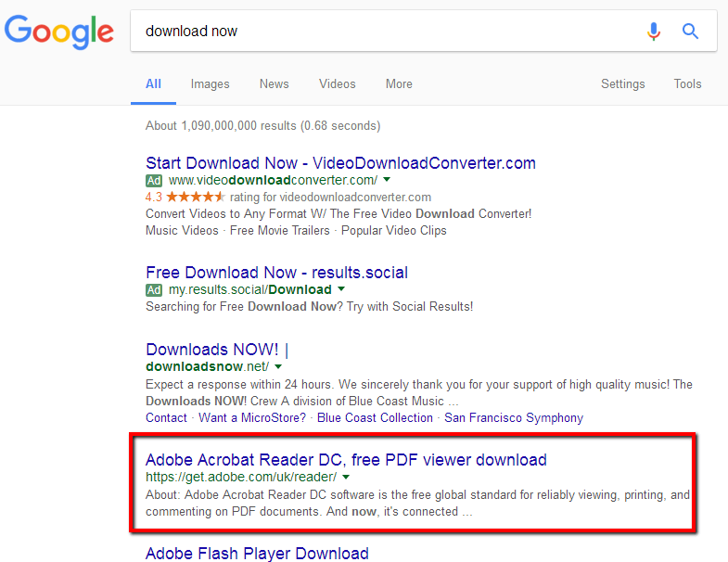Open search Settings
The image size is (728, 562).
pos(622,83)
